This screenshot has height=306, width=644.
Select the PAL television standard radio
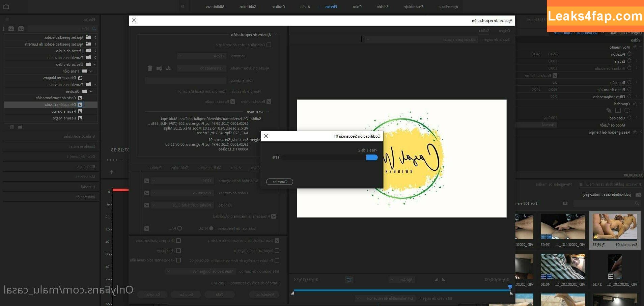coord(180,228)
